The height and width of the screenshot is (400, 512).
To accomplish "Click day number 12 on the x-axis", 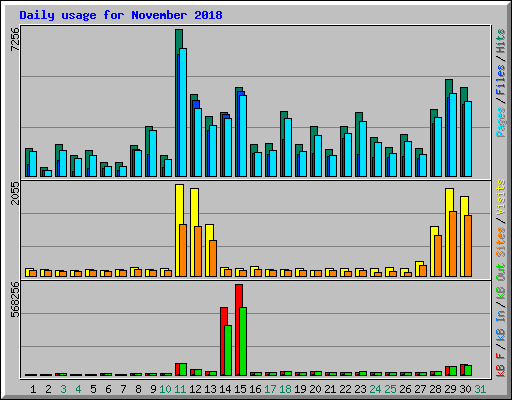I will click(x=195, y=389).
